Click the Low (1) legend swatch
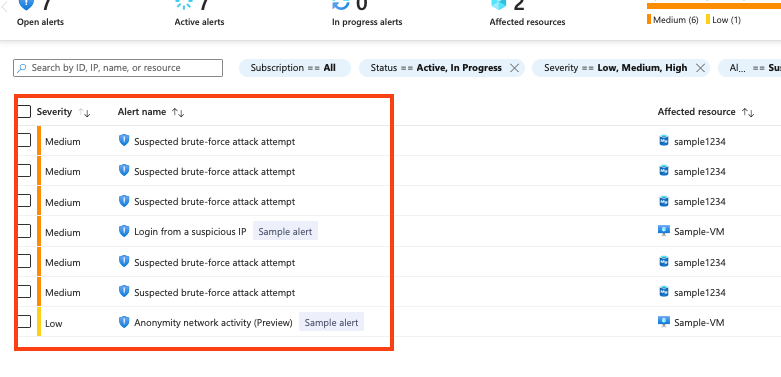Image resolution: width=781 pixels, height=377 pixels. click(708, 20)
